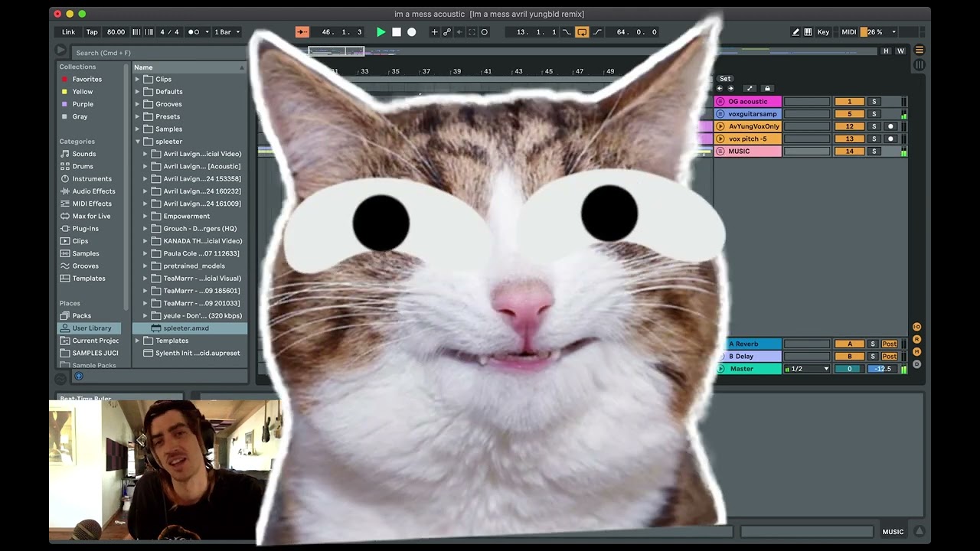Expand the Clips folder
980x551 pixels.
point(138,80)
